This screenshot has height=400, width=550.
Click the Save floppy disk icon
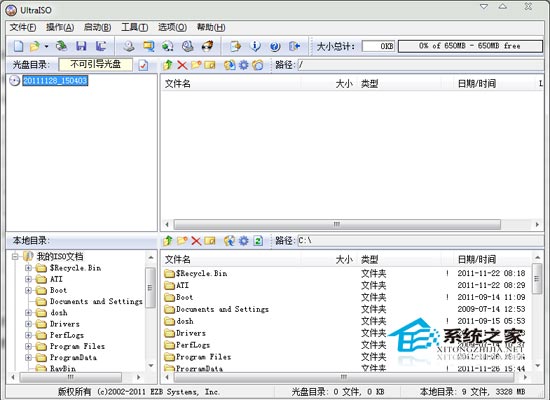(x=81, y=46)
